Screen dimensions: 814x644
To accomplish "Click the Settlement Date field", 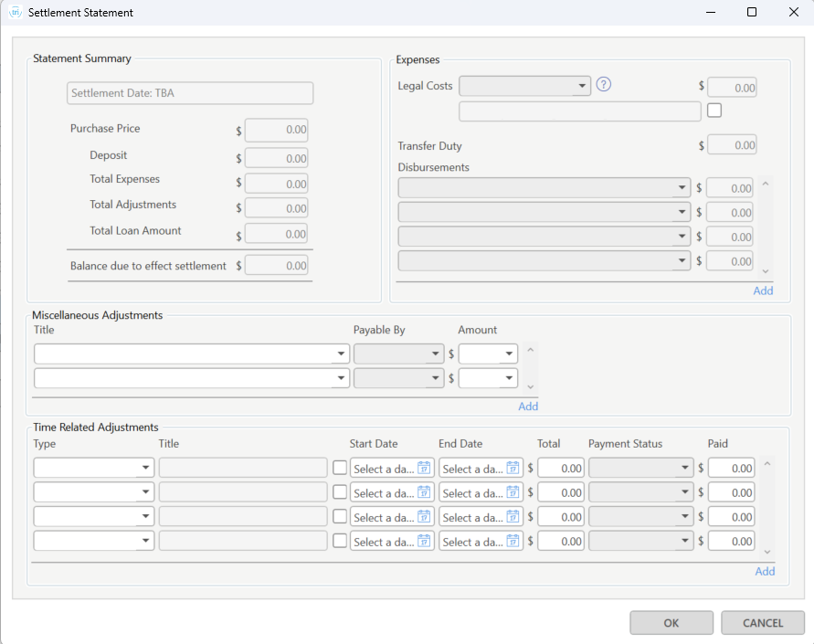I will (190, 93).
